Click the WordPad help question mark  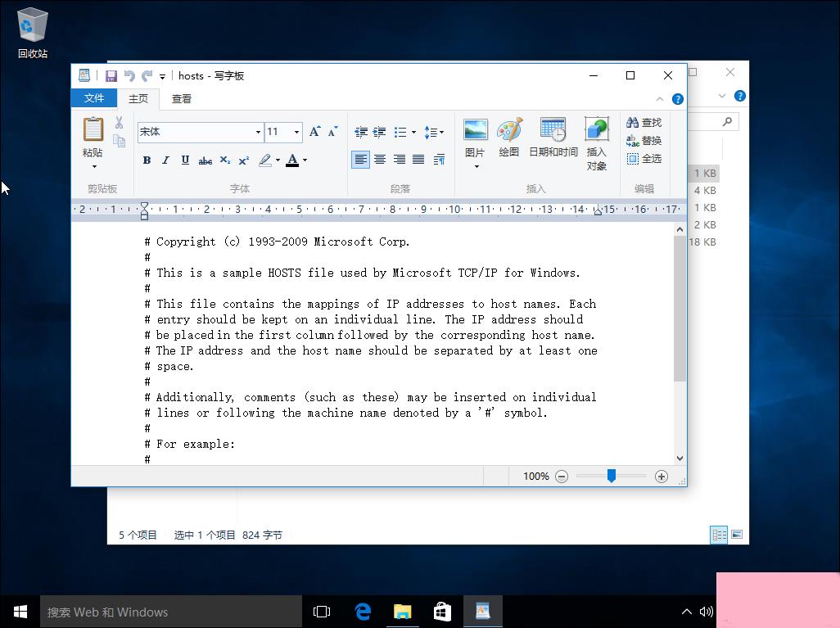678,99
